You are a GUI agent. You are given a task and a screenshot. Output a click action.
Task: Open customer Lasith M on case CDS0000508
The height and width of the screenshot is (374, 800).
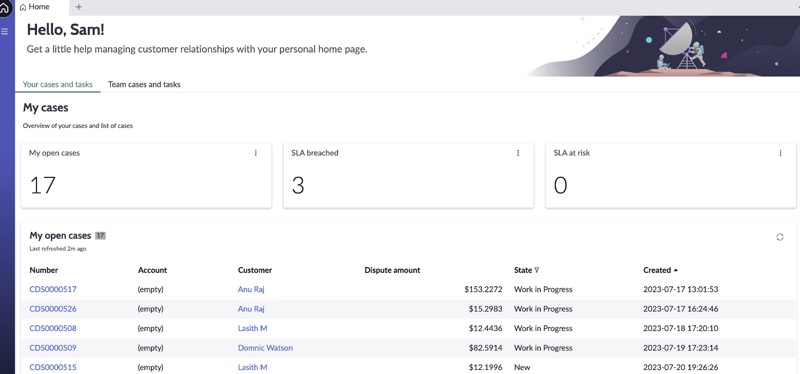[253, 328]
